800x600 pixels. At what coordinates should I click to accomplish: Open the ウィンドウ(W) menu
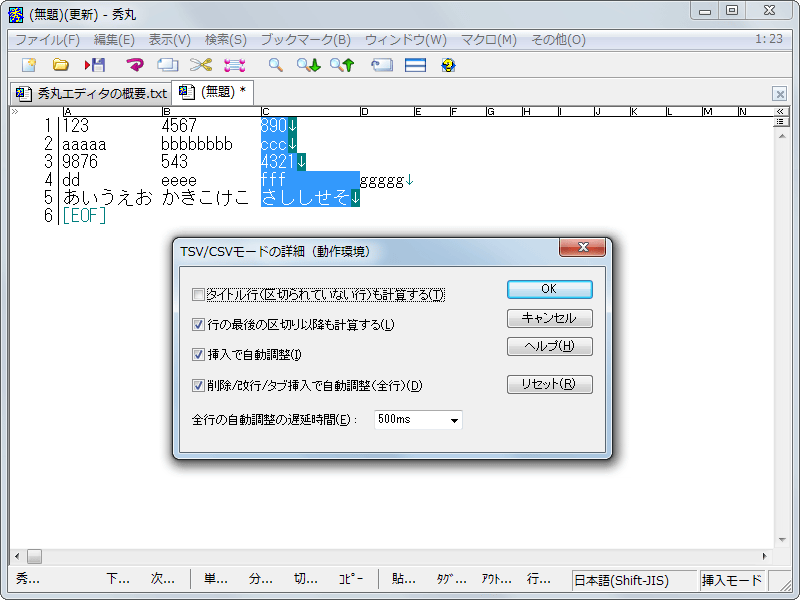pos(406,40)
